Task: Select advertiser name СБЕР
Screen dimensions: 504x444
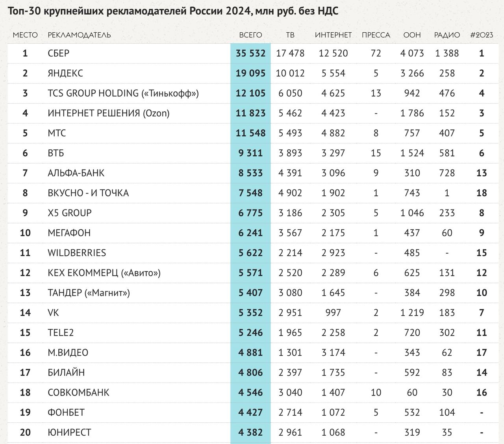Action: [x=59, y=53]
